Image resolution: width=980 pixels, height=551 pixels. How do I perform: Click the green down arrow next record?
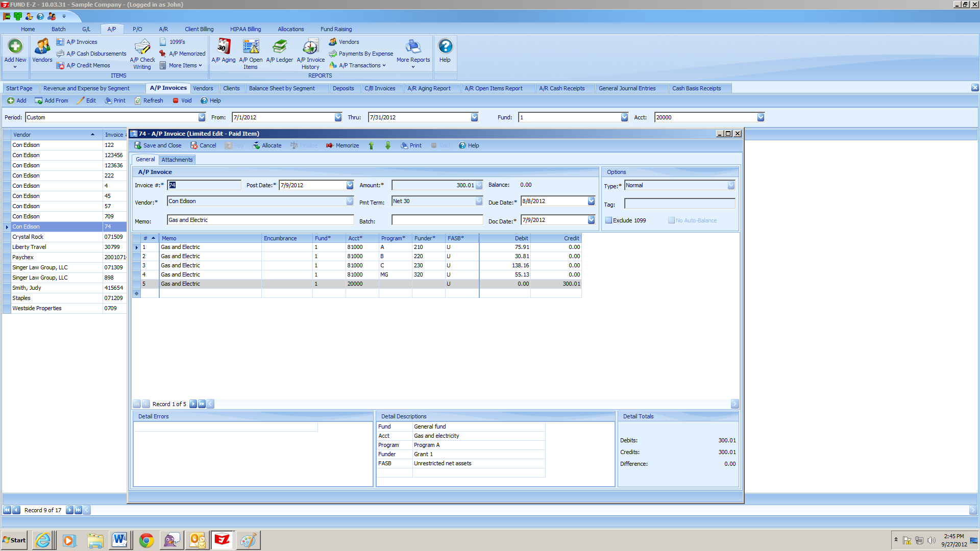388,145
